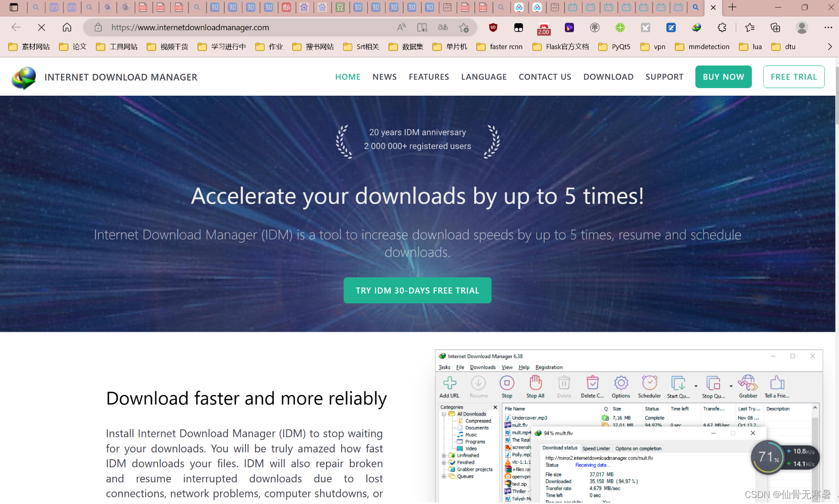Open the NEWS nav item
The height and width of the screenshot is (504, 839).
(384, 77)
